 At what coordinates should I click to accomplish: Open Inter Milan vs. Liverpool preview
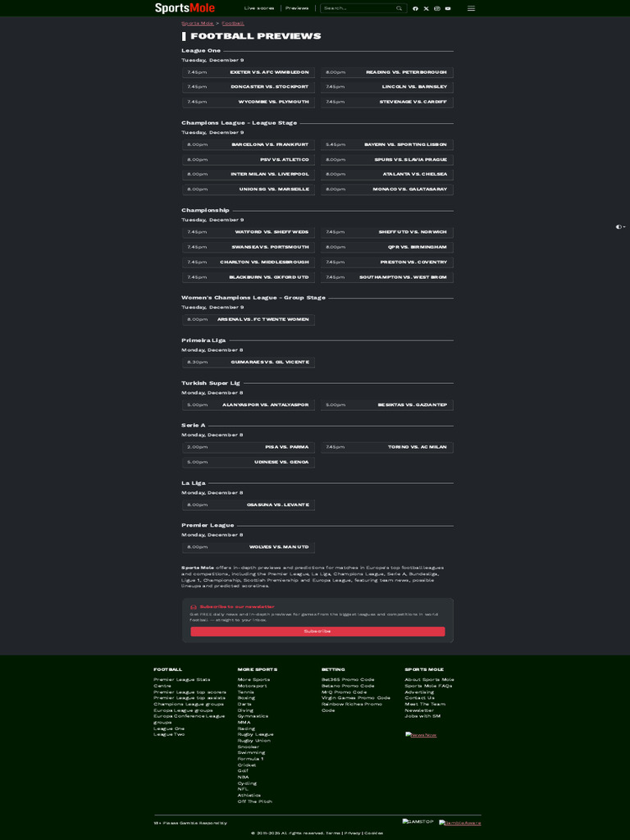[x=249, y=175]
